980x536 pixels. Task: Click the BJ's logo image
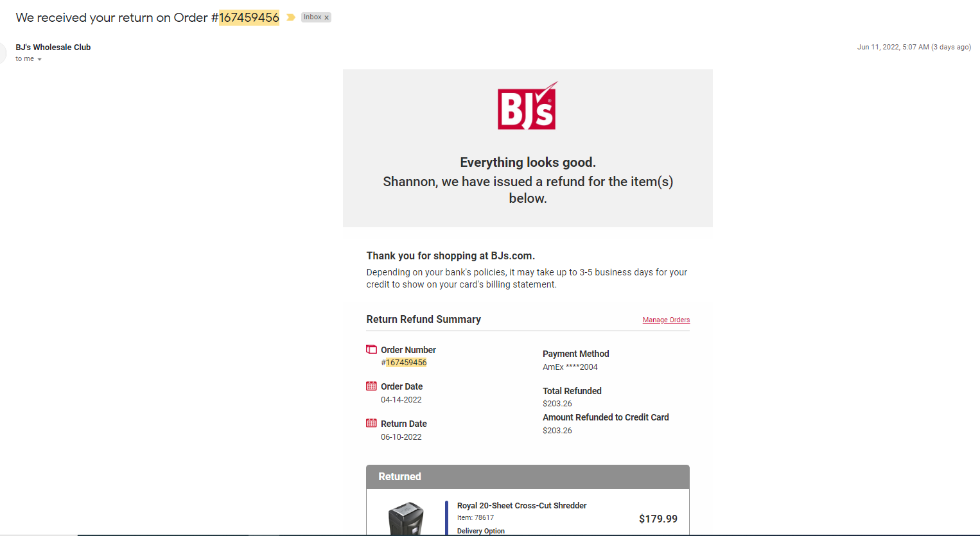[x=527, y=106]
